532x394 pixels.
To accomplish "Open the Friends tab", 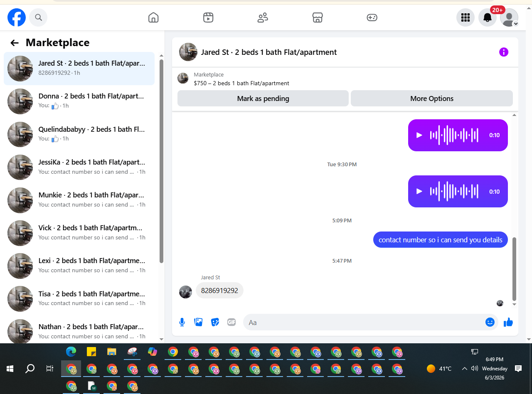I will [263, 17].
